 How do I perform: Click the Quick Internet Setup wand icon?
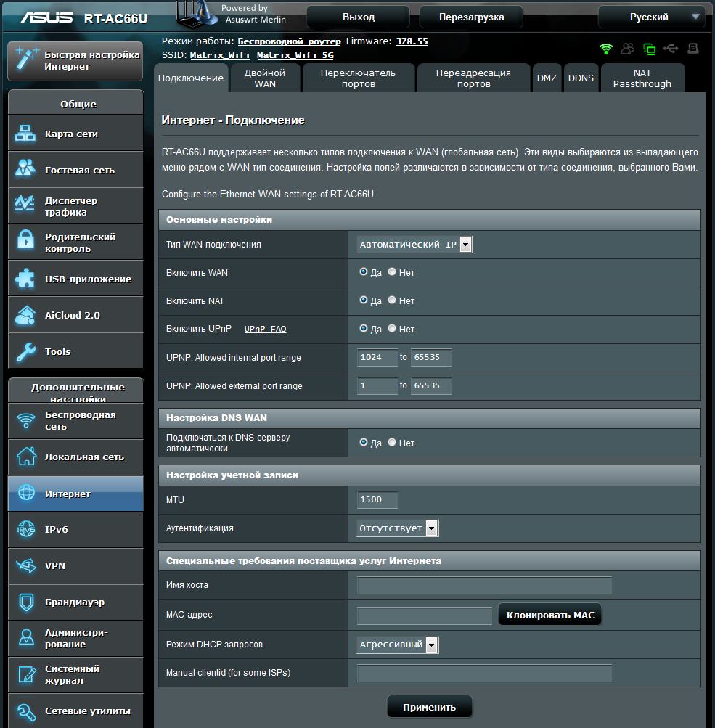click(x=26, y=58)
